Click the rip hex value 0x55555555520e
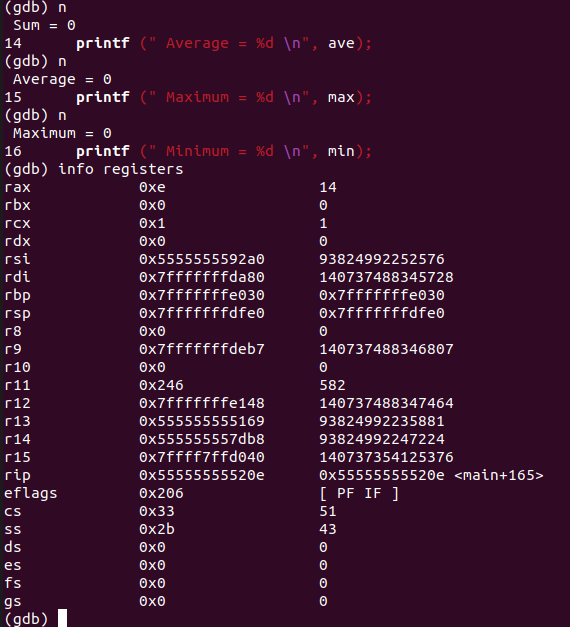Viewport: 570px width, 627px height. 202,475
